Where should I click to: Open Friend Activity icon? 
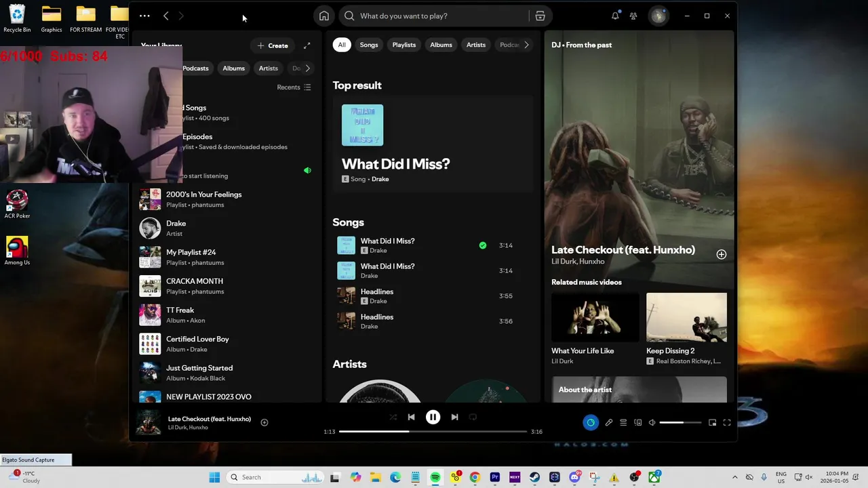tap(633, 16)
